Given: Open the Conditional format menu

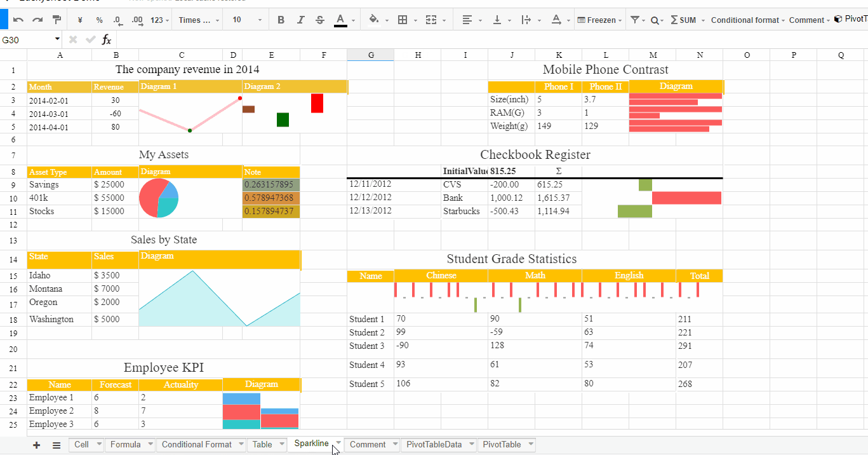Looking at the screenshot, I should (747, 20).
